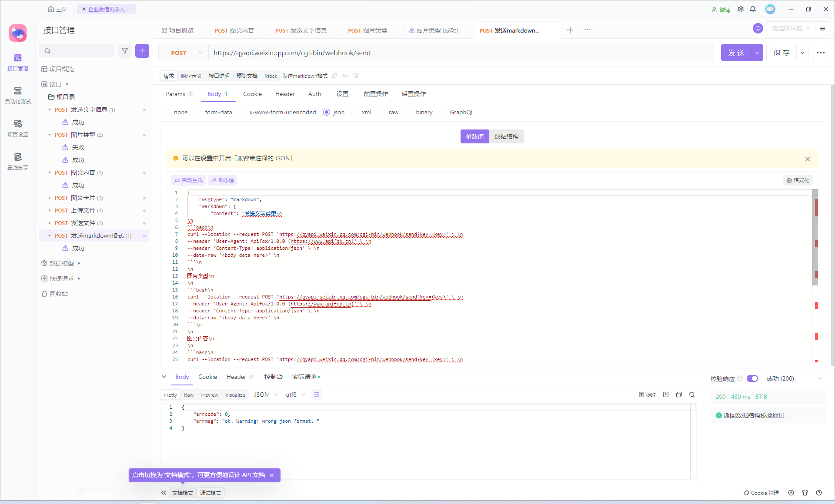Collapse sidebar with double chevron icon
The width and height of the screenshot is (835, 504).
click(164, 493)
